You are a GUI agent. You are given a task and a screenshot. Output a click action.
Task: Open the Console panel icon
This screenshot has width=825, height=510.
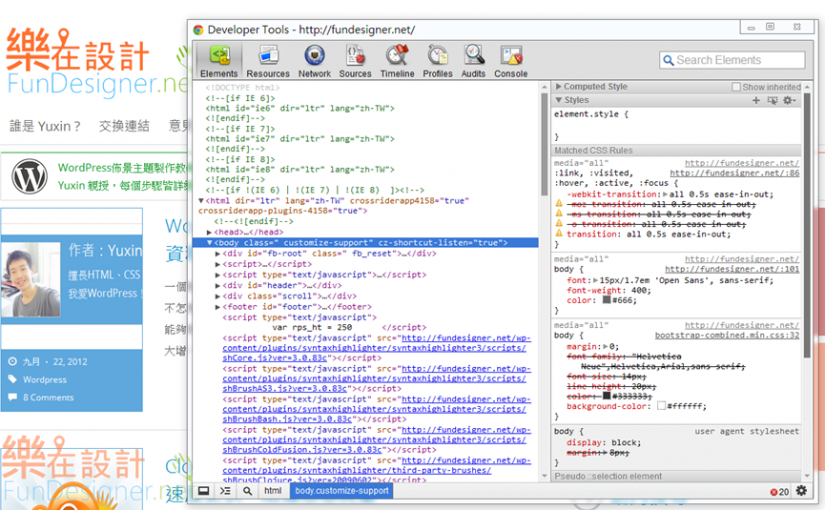[x=511, y=55]
